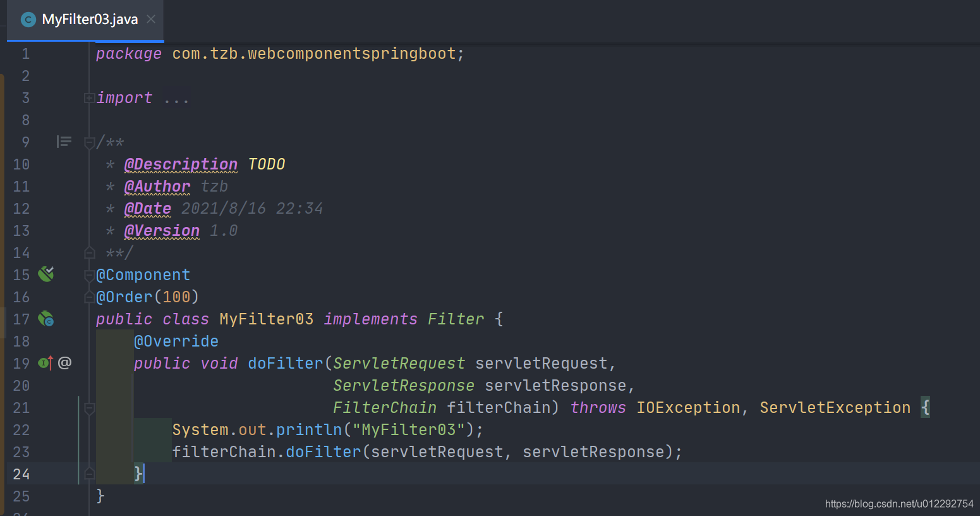Click the implements-method gutter icon on line 19
980x516 pixels.
45,363
